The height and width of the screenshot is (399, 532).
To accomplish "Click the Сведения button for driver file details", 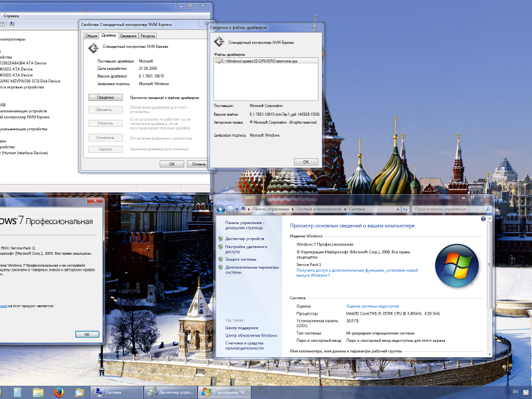I will coord(106,97).
